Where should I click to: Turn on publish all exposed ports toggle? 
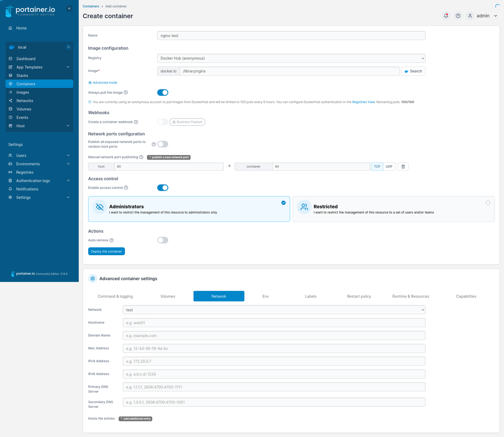(162, 144)
